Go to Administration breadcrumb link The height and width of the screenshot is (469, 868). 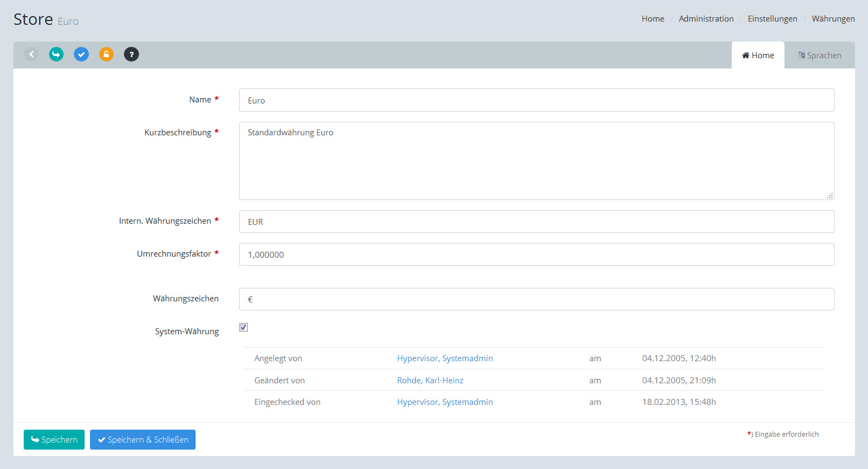click(x=706, y=19)
